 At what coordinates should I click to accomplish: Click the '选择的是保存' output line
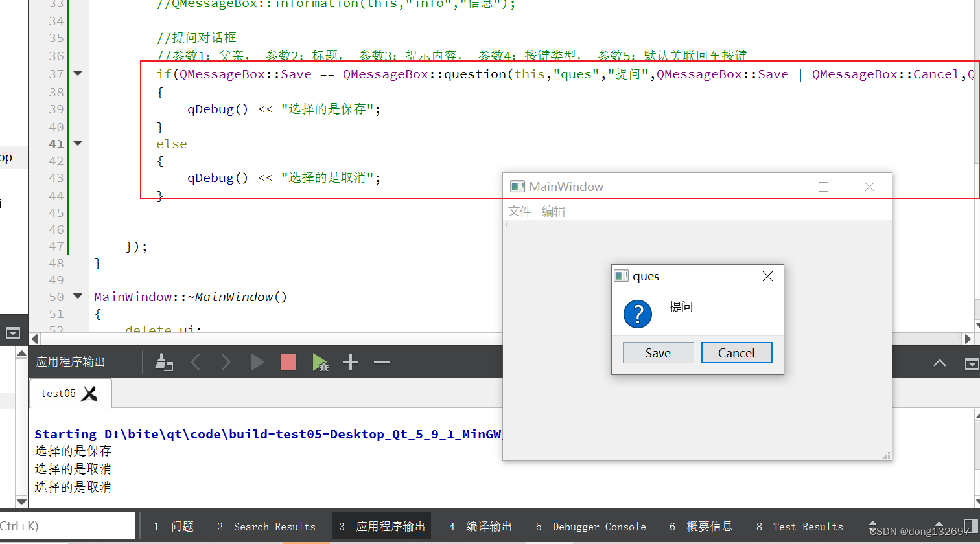click(x=73, y=451)
